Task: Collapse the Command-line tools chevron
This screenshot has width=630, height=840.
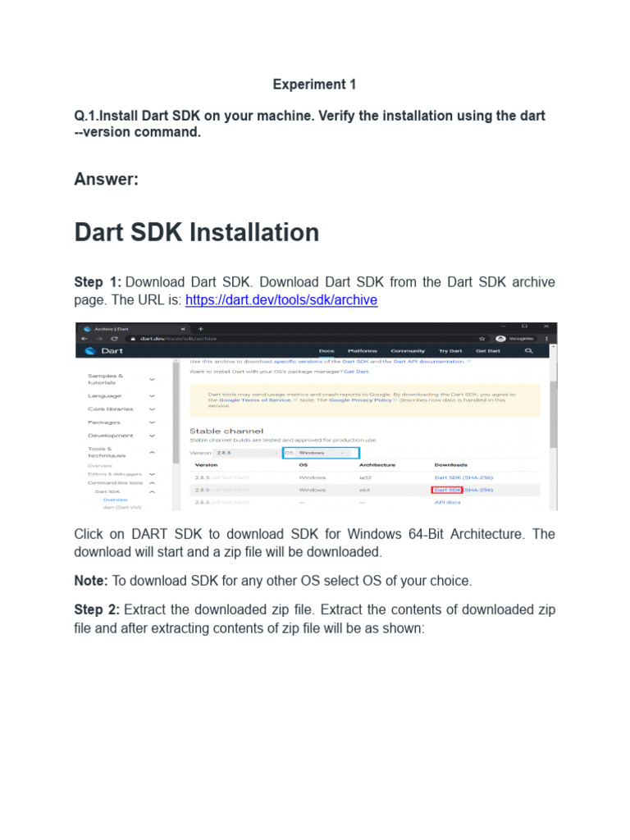Action: pos(152,482)
